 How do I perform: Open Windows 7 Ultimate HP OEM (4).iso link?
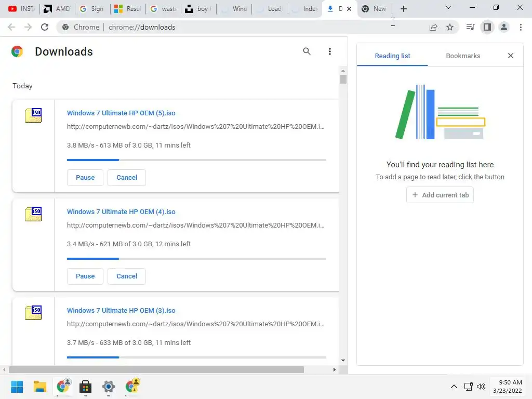point(121,212)
